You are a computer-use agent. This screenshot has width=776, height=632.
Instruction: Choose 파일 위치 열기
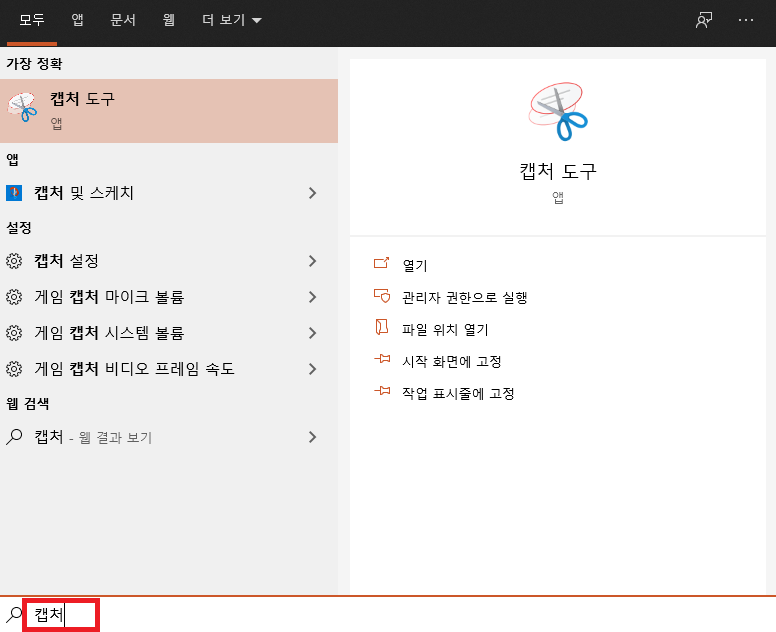click(x=445, y=330)
